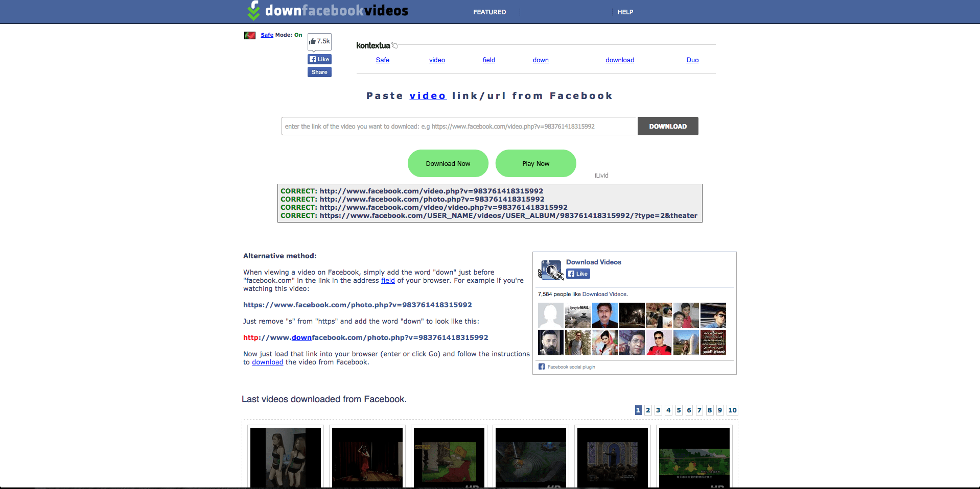Open the Download Videos page title link
This screenshot has height=489, width=980.
(594, 262)
